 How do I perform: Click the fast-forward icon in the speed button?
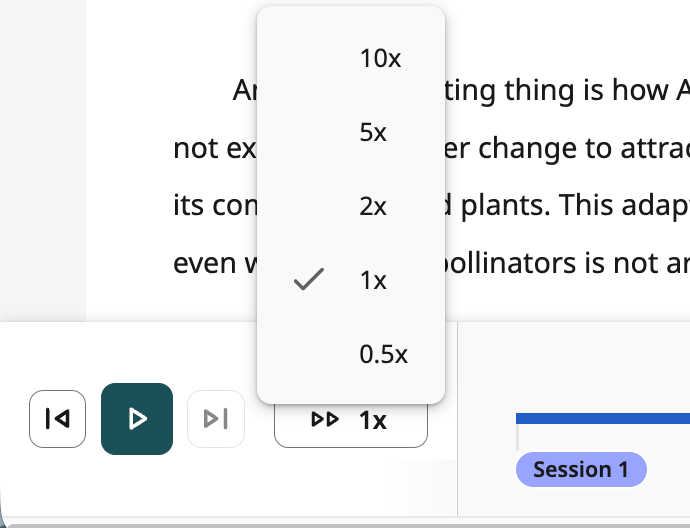[325, 419]
